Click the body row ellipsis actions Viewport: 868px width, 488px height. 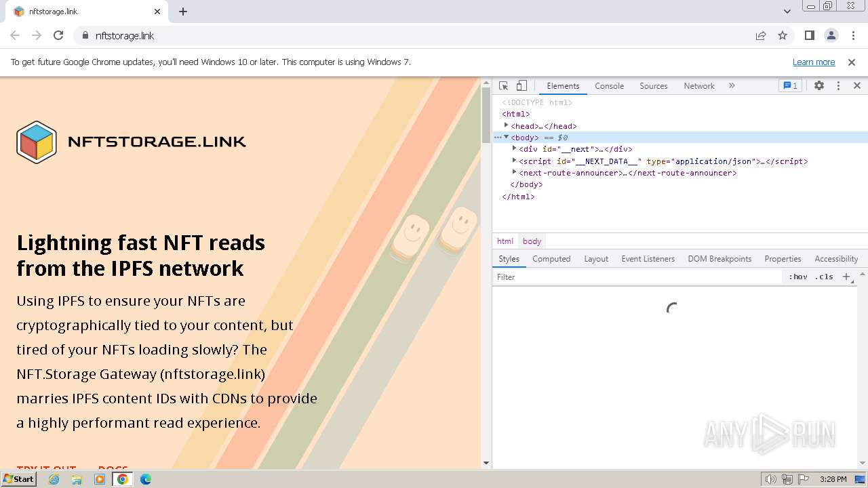497,138
